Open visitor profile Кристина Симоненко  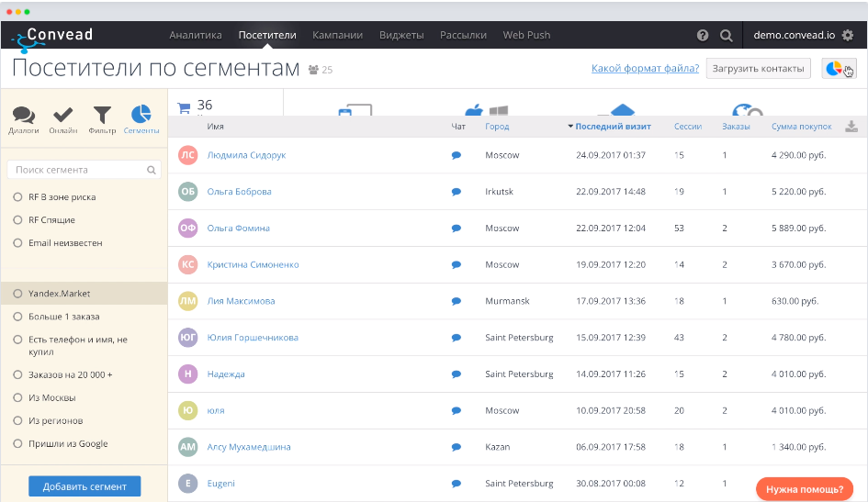pyautogui.click(x=253, y=265)
